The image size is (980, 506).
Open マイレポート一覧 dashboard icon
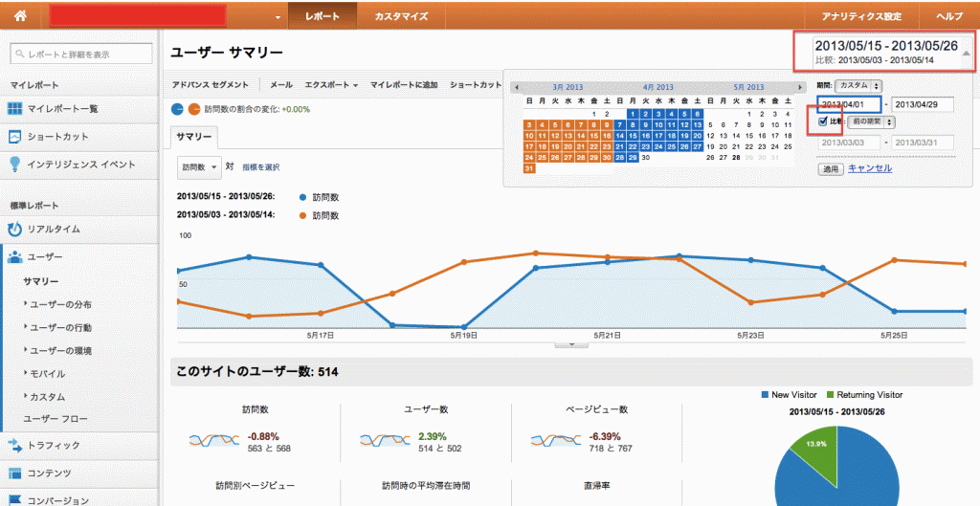(x=15, y=108)
